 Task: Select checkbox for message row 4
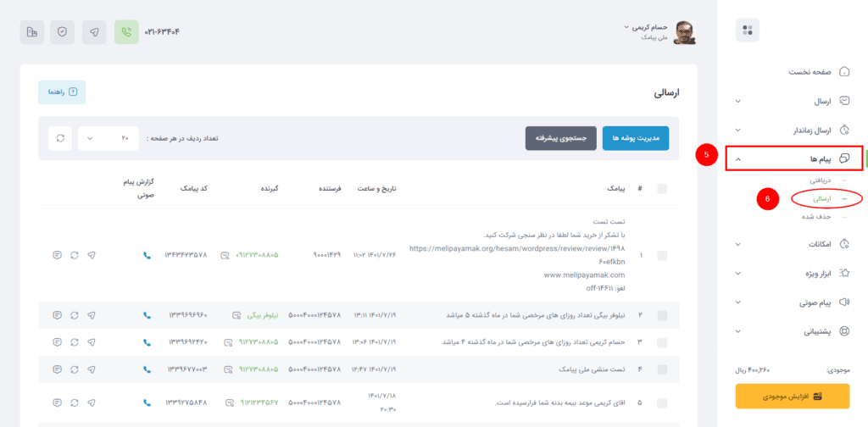tap(662, 369)
